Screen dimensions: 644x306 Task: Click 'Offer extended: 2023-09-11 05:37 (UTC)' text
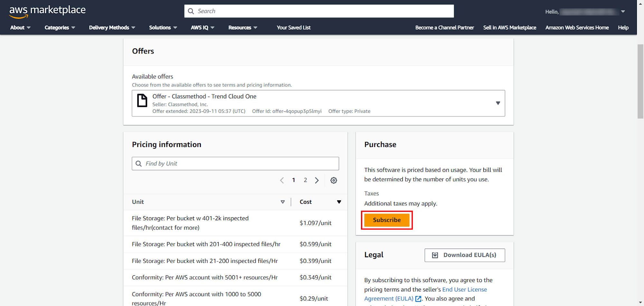coord(199,111)
